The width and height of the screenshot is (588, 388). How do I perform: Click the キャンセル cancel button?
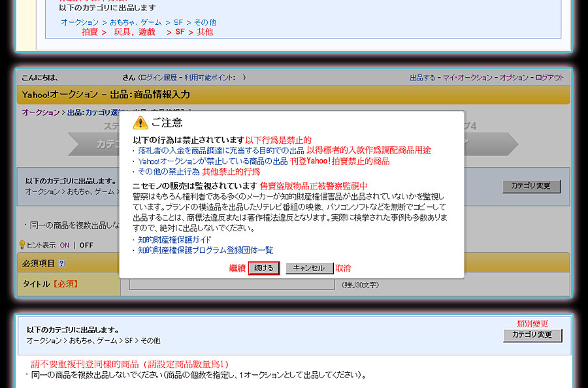(x=309, y=268)
